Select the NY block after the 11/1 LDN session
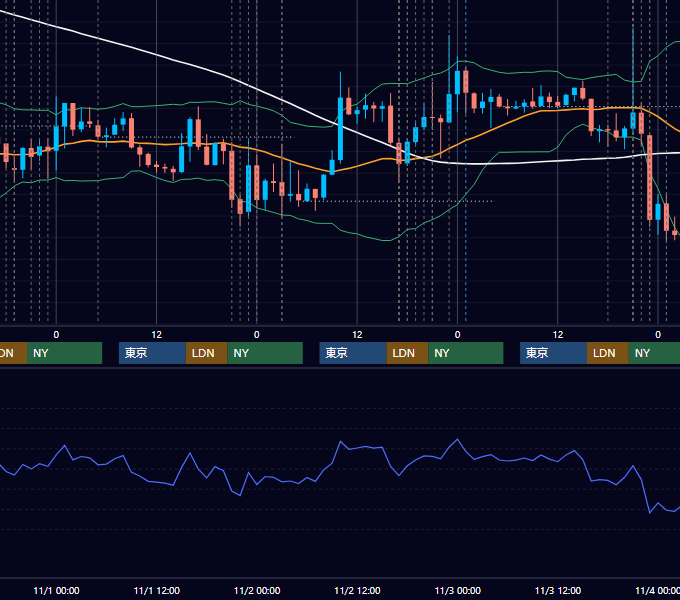 coord(265,353)
